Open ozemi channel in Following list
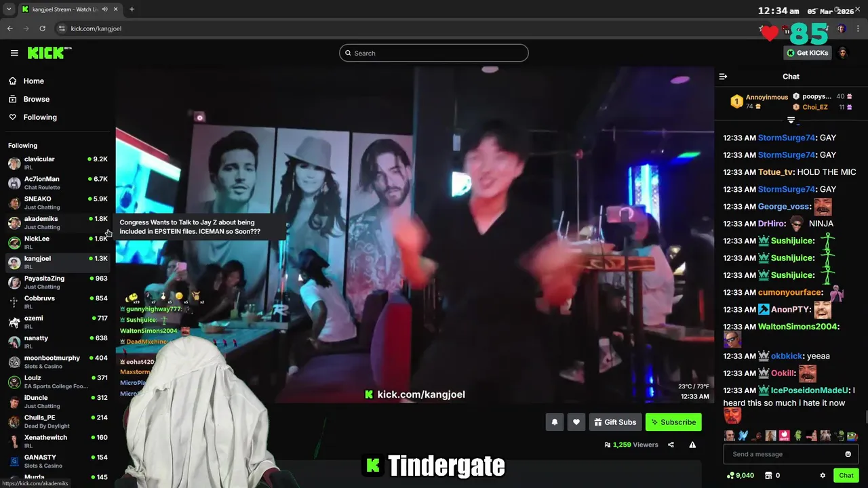868x488 pixels. coord(58,322)
